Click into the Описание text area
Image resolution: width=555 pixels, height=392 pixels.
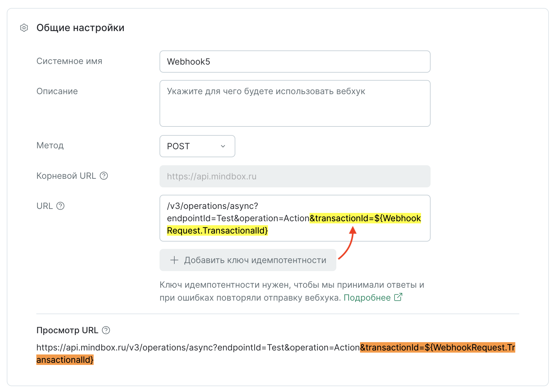click(x=295, y=103)
